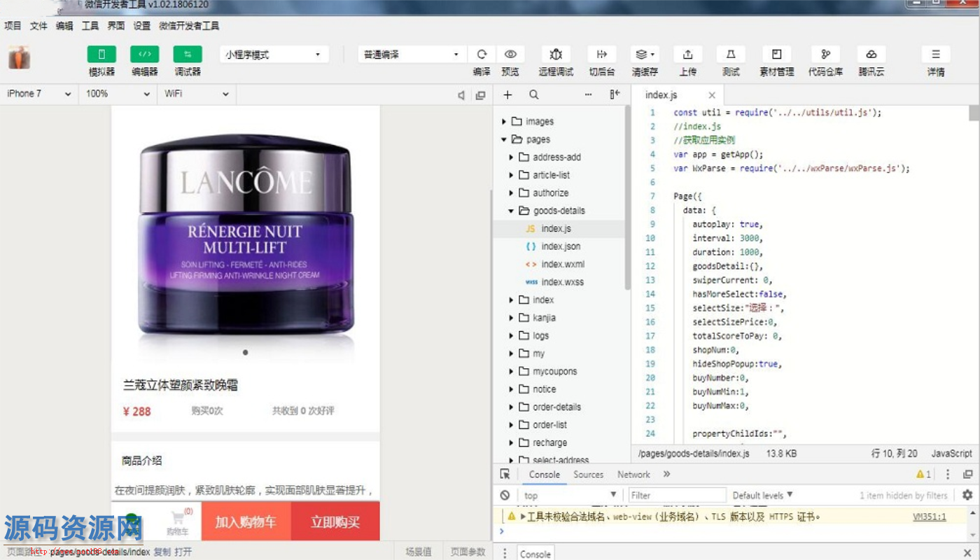
Task: Click the upload (上传) icon
Action: [x=687, y=55]
